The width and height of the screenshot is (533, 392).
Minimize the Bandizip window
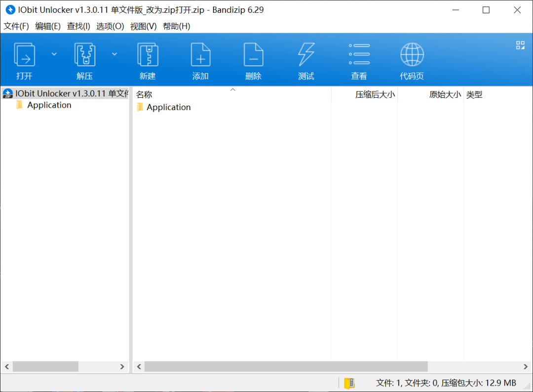[456, 10]
